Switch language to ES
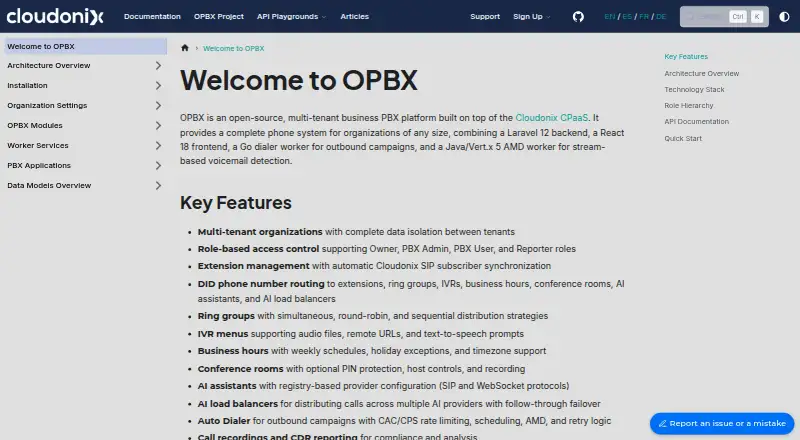800x440 pixels. (627, 16)
